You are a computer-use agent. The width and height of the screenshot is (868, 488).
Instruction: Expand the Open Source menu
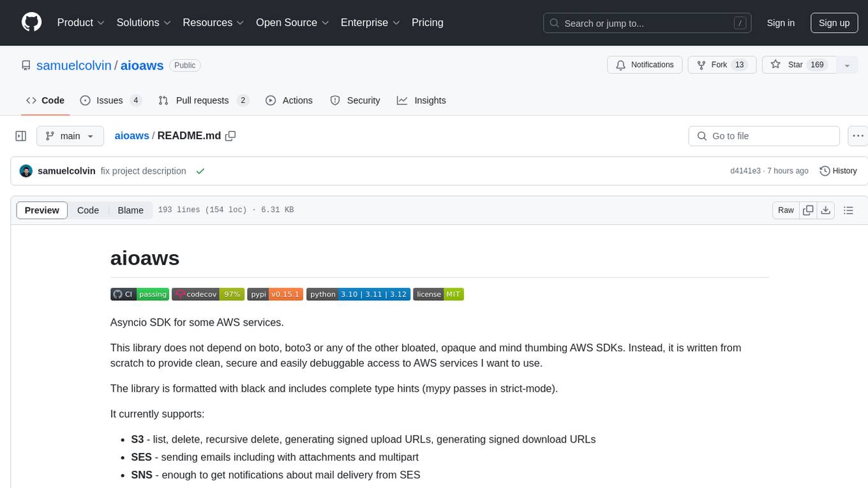(292, 22)
